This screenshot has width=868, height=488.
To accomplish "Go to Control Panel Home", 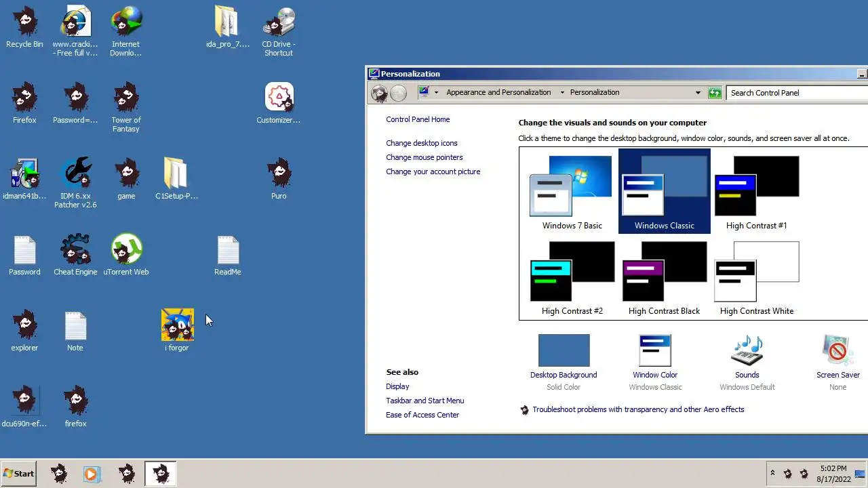I will click(x=418, y=119).
